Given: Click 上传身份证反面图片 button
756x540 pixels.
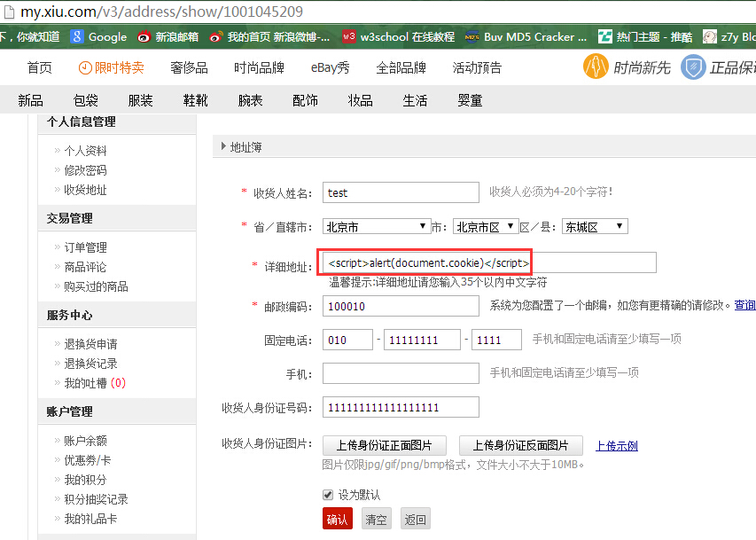Looking at the screenshot, I should coord(521,445).
